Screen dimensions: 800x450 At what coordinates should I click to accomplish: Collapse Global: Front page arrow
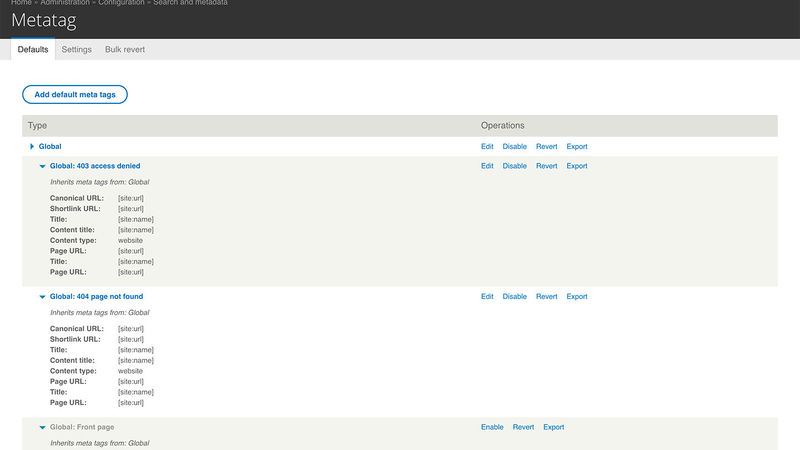pos(42,428)
